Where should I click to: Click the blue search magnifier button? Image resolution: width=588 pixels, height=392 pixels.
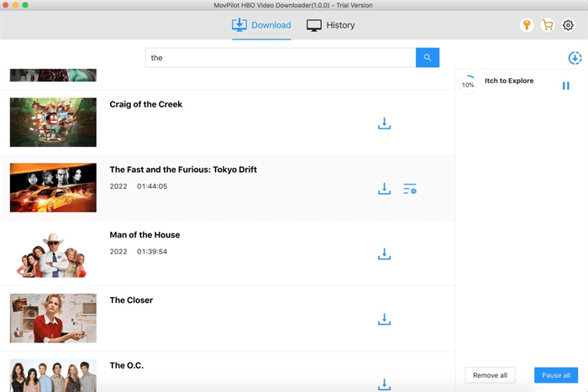(x=428, y=58)
